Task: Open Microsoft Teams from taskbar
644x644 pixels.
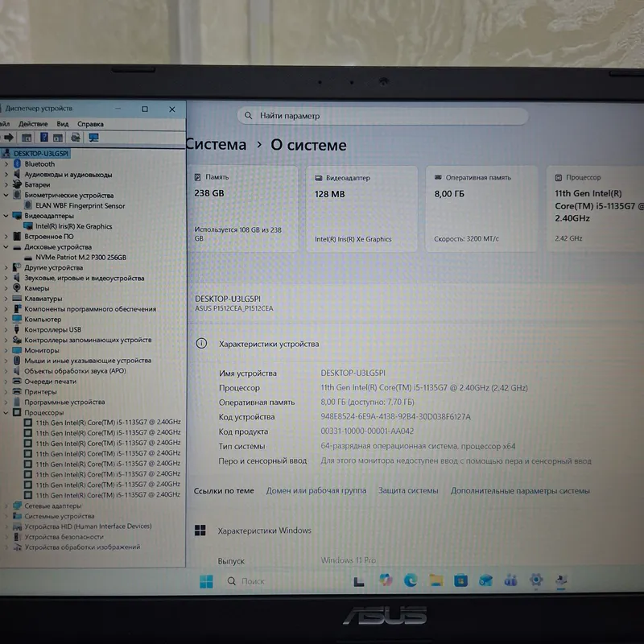Action: coord(510,580)
